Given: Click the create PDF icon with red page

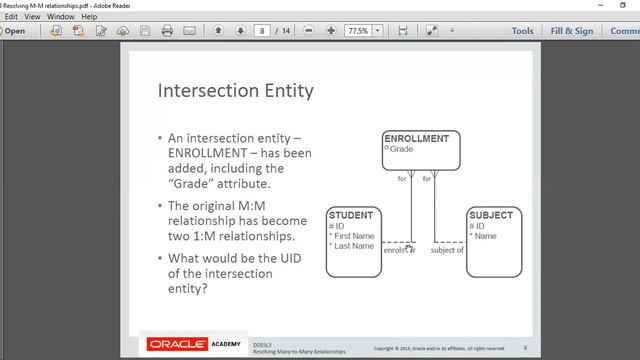Looking at the screenshot, I should [78, 31].
